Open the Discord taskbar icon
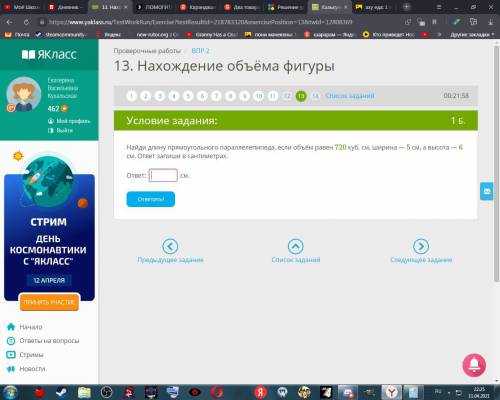 pos(348,392)
